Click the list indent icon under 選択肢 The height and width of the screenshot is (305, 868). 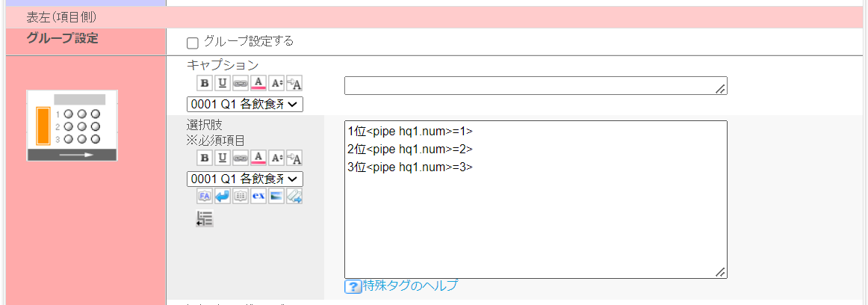click(204, 219)
